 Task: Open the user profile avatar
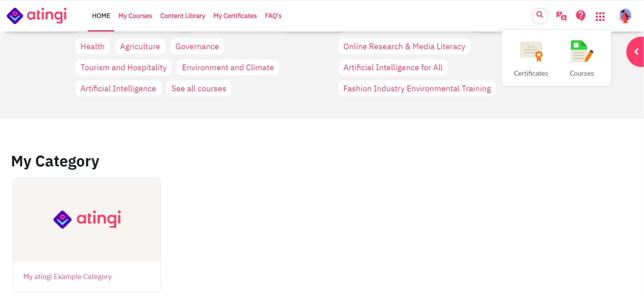(625, 16)
